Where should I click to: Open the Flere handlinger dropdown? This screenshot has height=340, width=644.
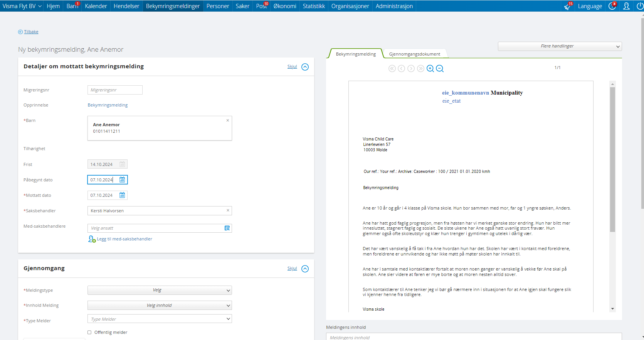(x=560, y=46)
